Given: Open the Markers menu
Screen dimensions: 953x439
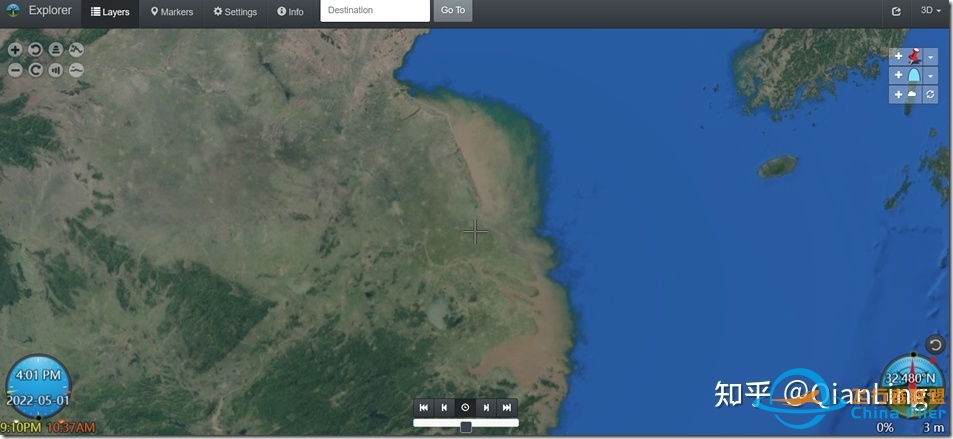Looking at the screenshot, I should 172,12.
